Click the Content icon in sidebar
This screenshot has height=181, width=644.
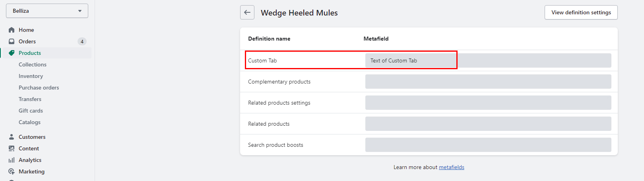[12, 148]
